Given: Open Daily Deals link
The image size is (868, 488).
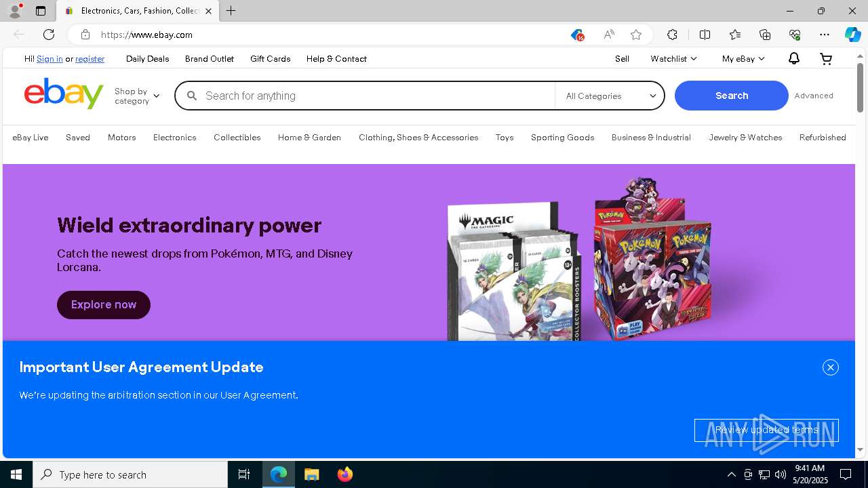Looking at the screenshot, I should point(147,59).
